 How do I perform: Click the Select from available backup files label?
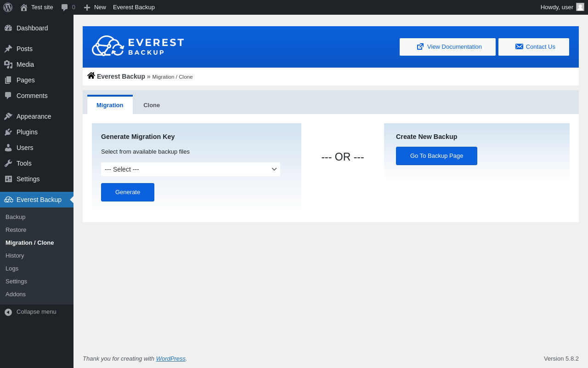[x=145, y=152]
